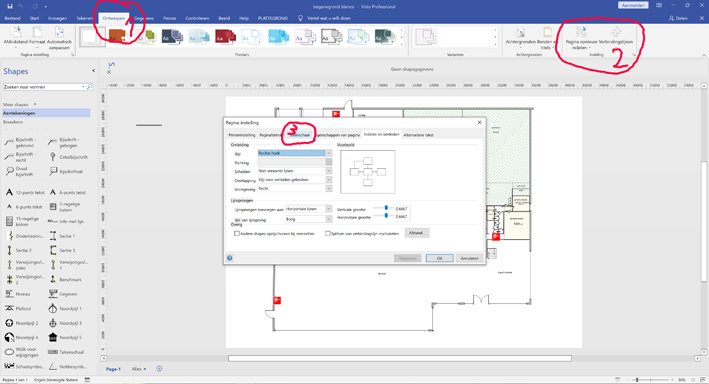Open Pagina opnieuw indelen tool
Image resolution: width=709 pixels, height=384 pixels.
click(581, 38)
